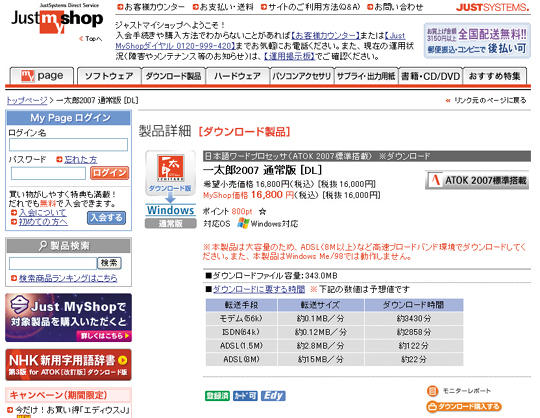Click the カード可 payment icon
This screenshot has height=418, width=540.
coord(245,396)
